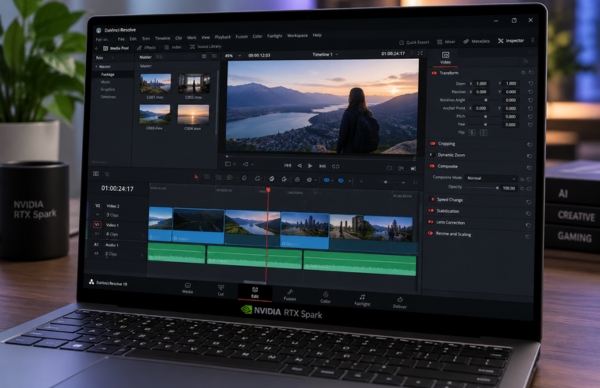The height and width of the screenshot is (388, 600).
Task: Toggle the Composite section switch
Action: (432, 166)
